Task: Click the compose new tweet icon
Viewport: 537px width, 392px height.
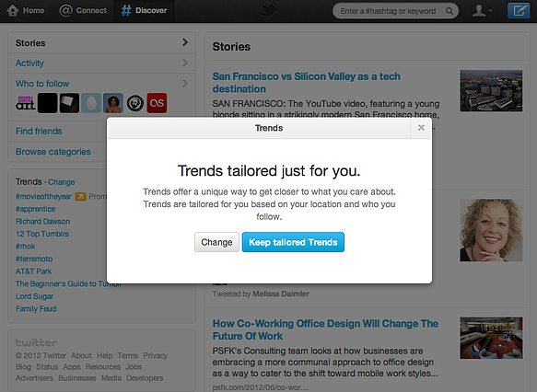Action: tap(519, 11)
